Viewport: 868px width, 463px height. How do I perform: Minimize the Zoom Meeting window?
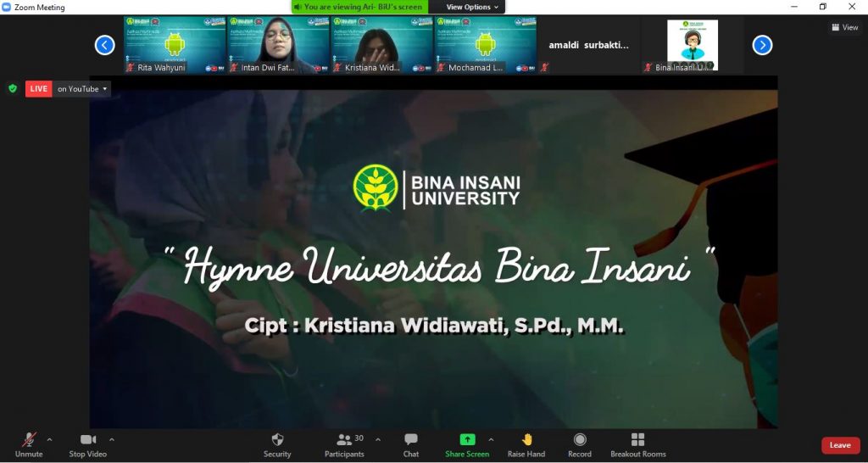coord(794,7)
